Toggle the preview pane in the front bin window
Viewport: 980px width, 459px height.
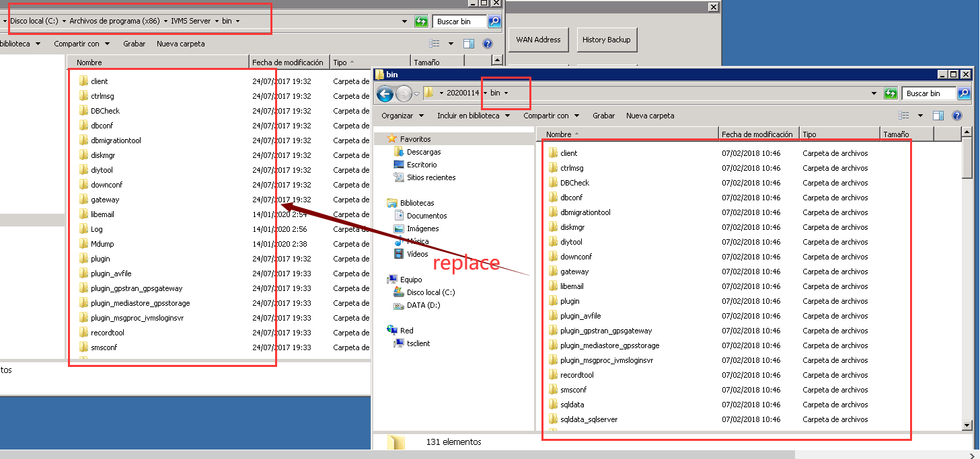(x=938, y=116)
